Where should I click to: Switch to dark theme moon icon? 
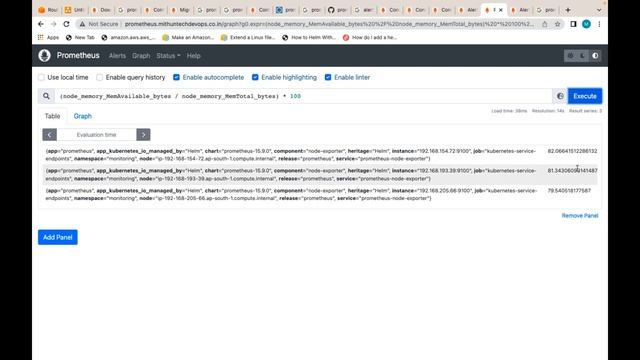583,56
